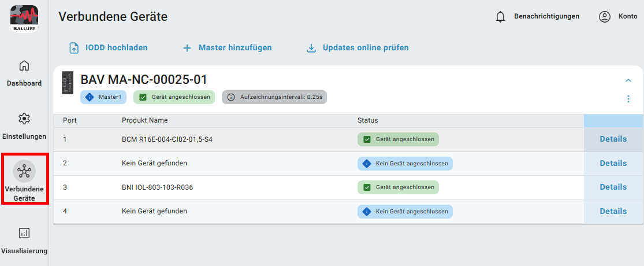The width and height of the screenshot is (644, 266).
Task: View Details for port 4
Action: (613, 212)
